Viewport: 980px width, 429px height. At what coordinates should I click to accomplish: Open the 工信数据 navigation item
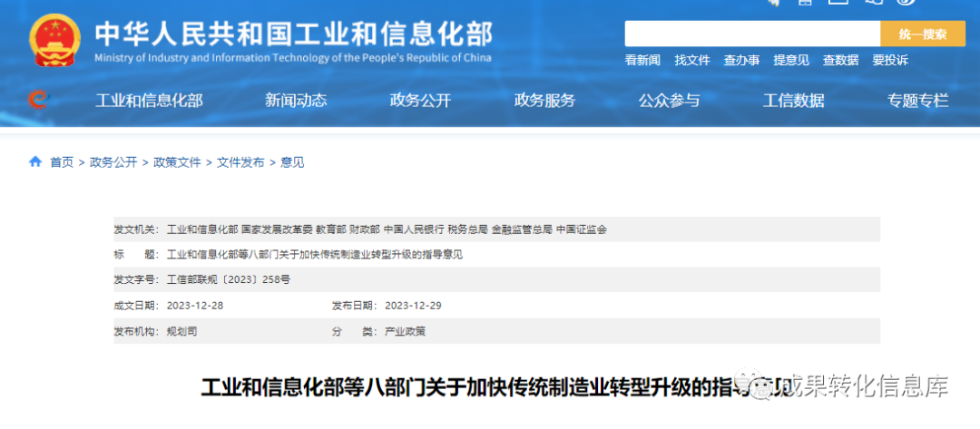pyautogui.click(x=793, y=101)
